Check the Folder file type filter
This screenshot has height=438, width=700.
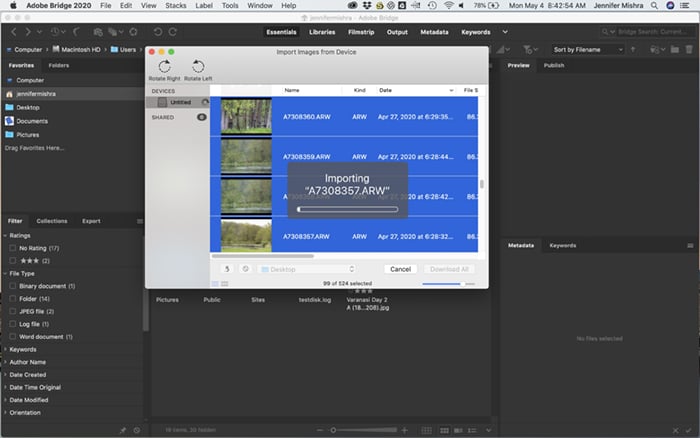(x=12, y=299)
